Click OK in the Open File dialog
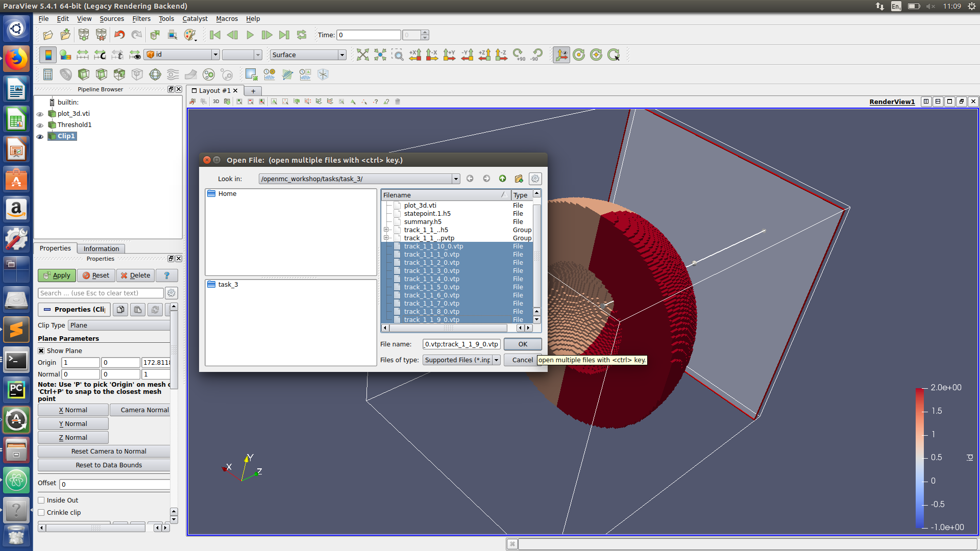Viewport: 980px width, 551px height. (523, 344)
